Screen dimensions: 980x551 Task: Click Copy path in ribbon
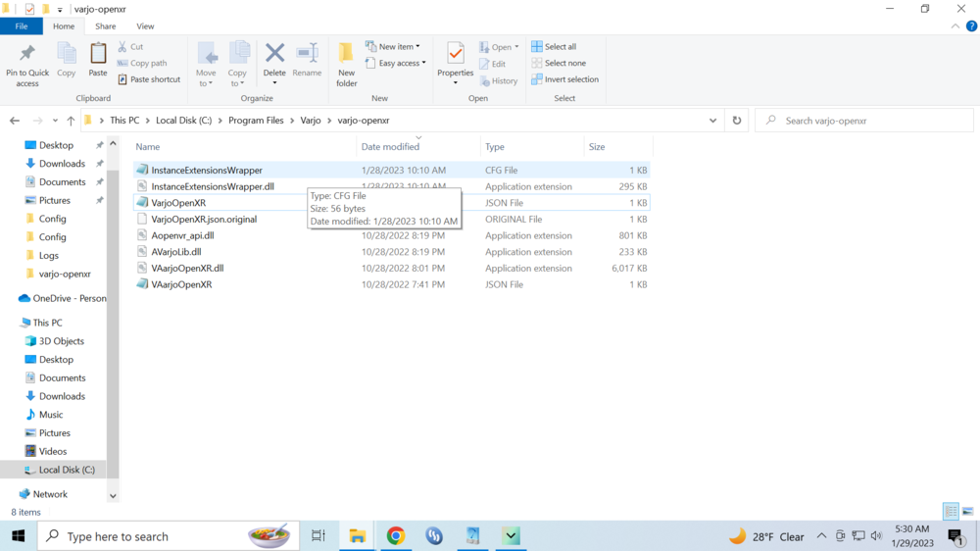142,63
